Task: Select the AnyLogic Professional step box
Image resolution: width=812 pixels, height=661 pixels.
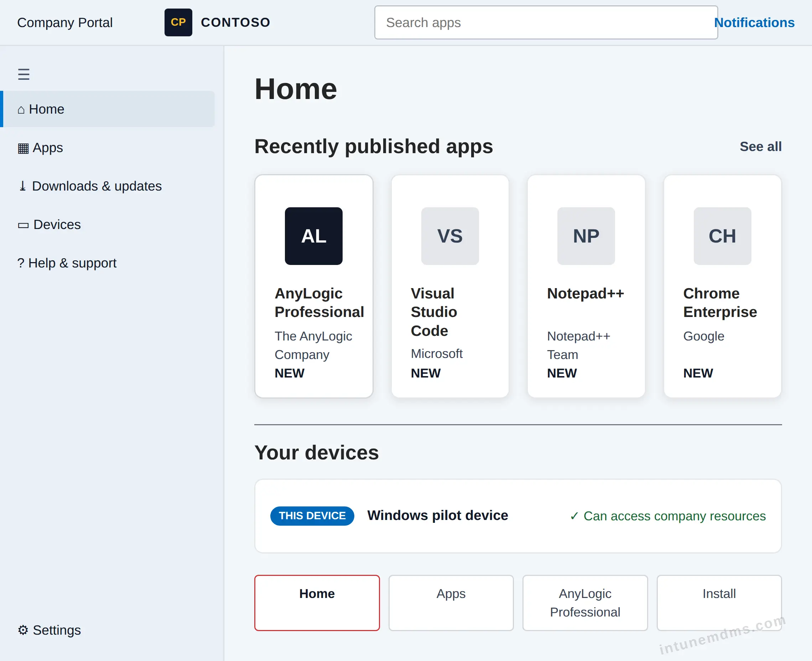Action: coord(585,603)
